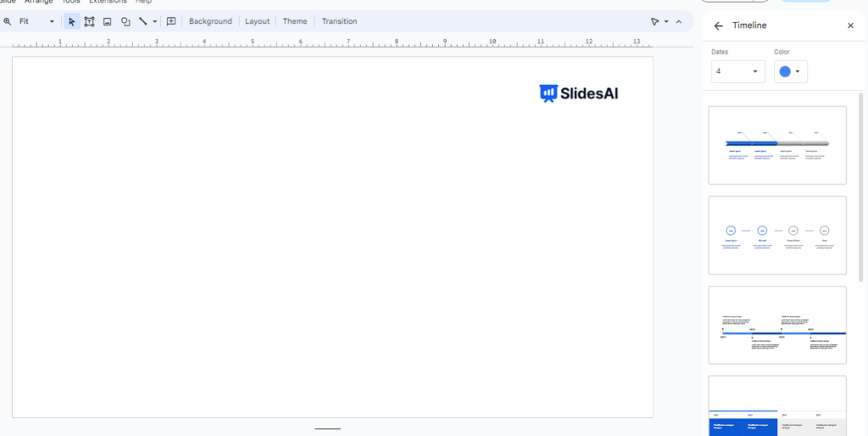Go back using Timeline panel arrow
Image resolution: width=868 pixels, height=436 pixels.
(719, 25)
